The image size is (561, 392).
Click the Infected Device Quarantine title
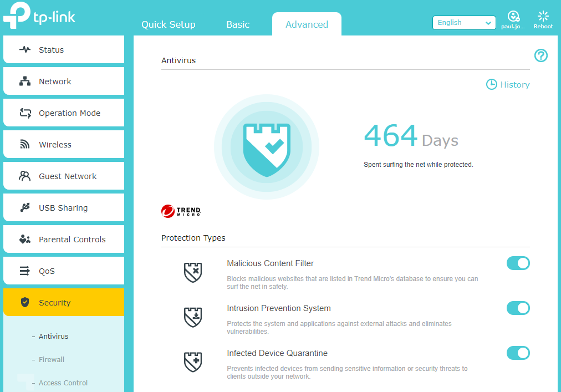click(x=277, y=353)
